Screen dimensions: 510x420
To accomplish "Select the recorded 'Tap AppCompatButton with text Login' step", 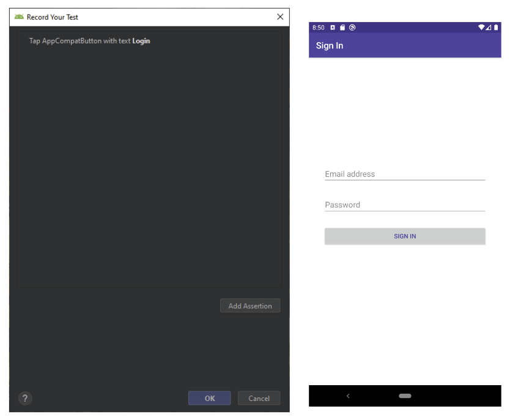I will pos(89,41).
